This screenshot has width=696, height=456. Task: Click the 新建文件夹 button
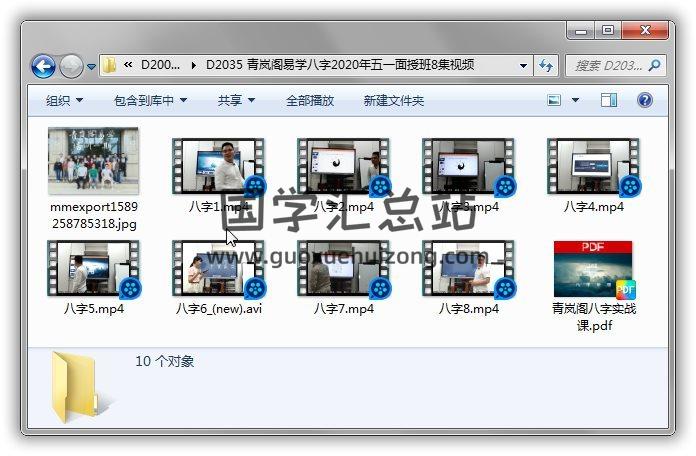(393, 101)
